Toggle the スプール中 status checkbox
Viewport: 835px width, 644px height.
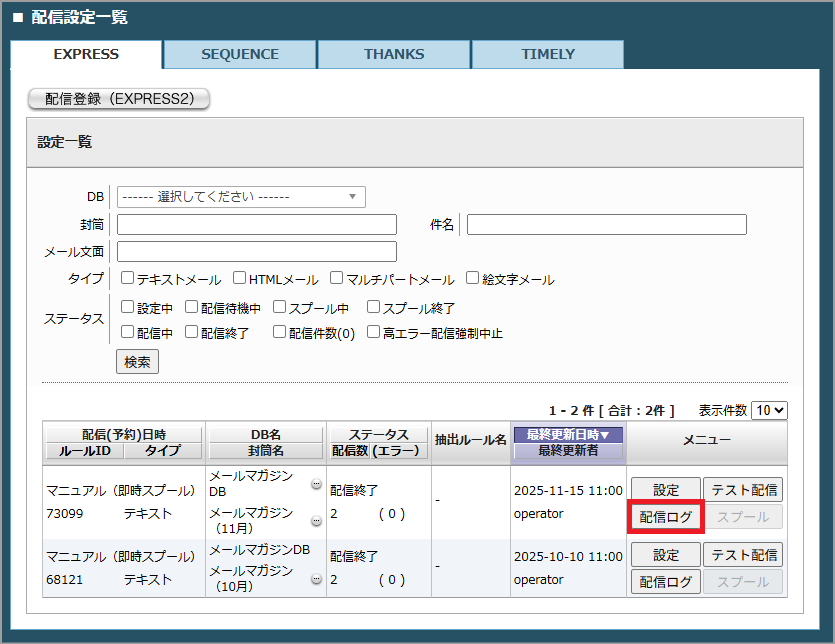[280, 307]
